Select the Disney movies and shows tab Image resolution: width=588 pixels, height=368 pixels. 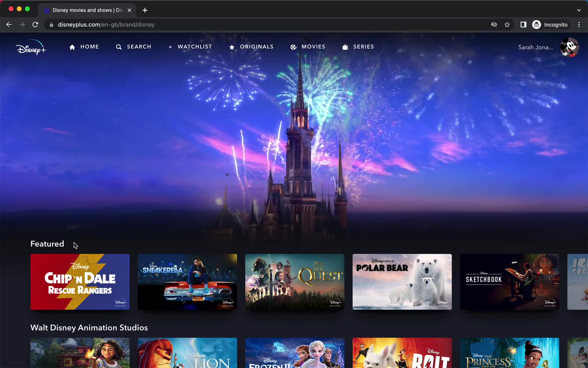click(x=87, y=10)
